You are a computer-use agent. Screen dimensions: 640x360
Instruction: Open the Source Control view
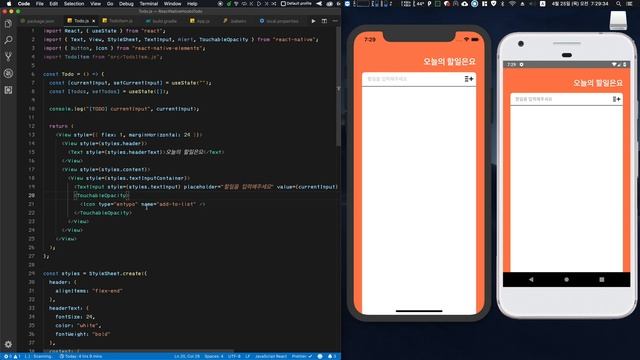pos(8,57)
